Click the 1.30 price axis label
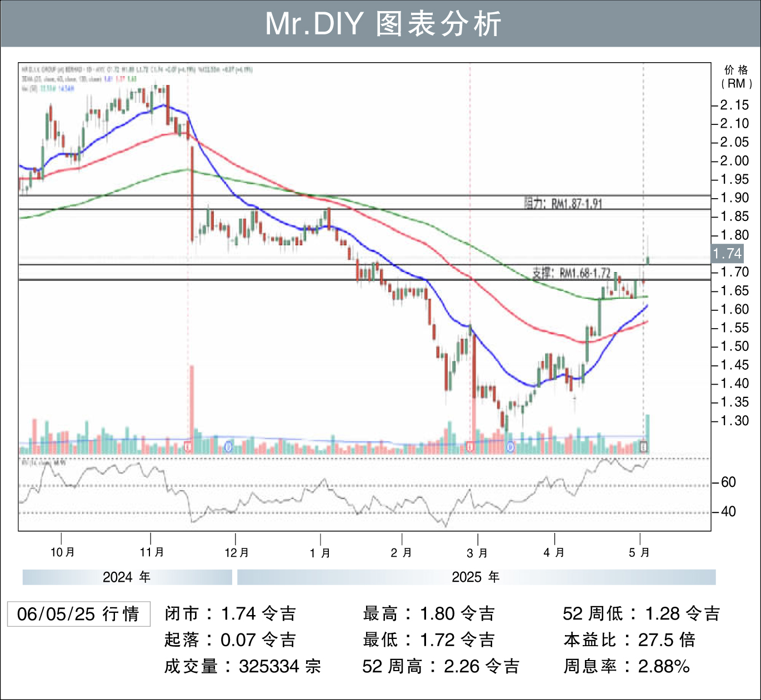This screenshot has width=761, height=700. pyautogui.click(x=734, y=421)
